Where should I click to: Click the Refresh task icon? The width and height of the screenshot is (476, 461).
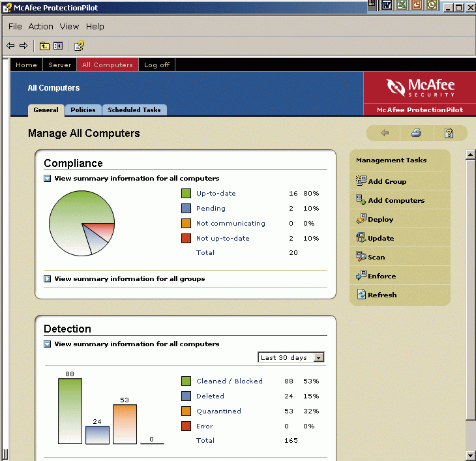(361, 295)
